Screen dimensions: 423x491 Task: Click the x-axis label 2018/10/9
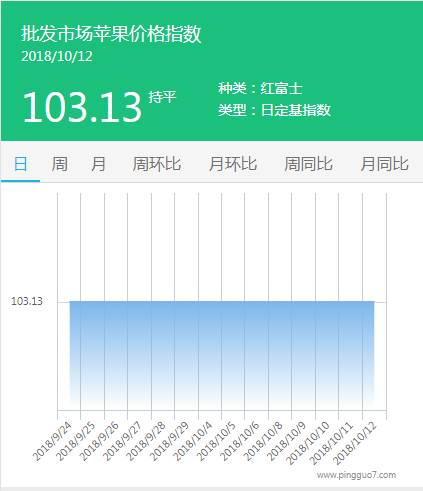pos(287,441)
